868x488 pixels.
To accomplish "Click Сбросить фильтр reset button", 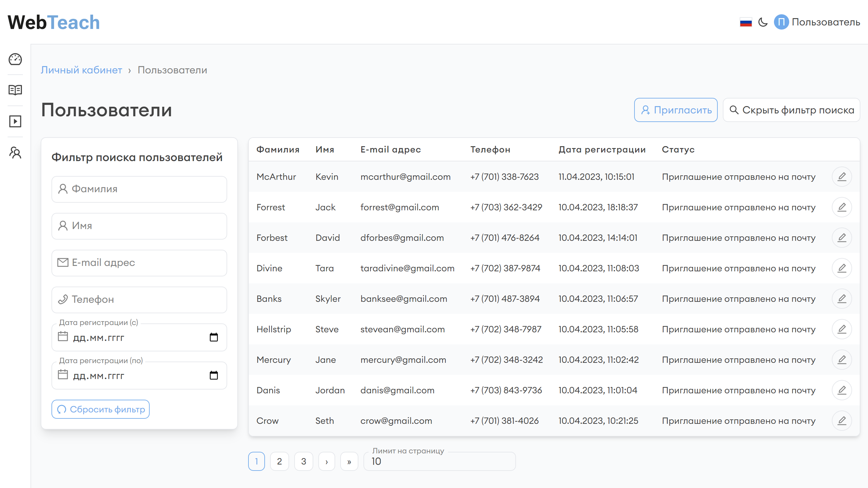I will 100,409.
